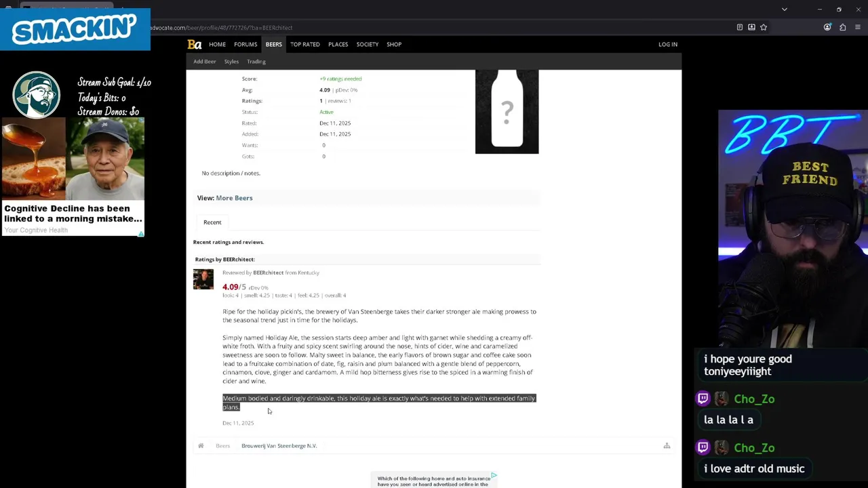Click the save-to-pocket download icon in address bar
This screenshot has width=868, height=488.
(751, 27)
